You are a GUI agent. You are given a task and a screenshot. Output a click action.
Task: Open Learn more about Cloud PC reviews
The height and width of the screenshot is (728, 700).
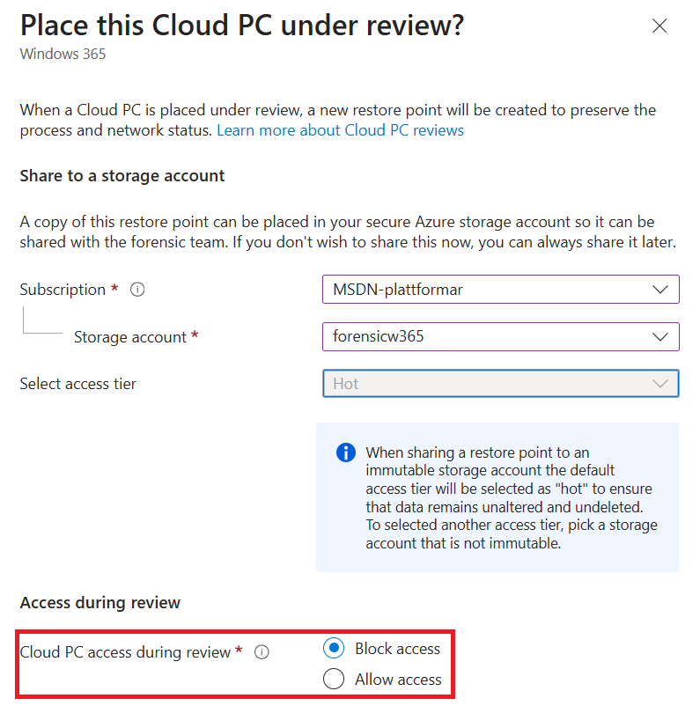click(340, 130)
